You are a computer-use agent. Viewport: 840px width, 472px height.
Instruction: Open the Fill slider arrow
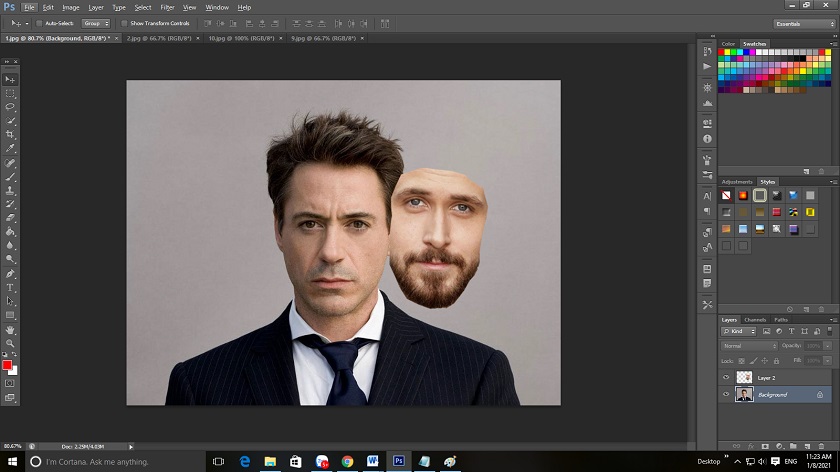(827, 361)
